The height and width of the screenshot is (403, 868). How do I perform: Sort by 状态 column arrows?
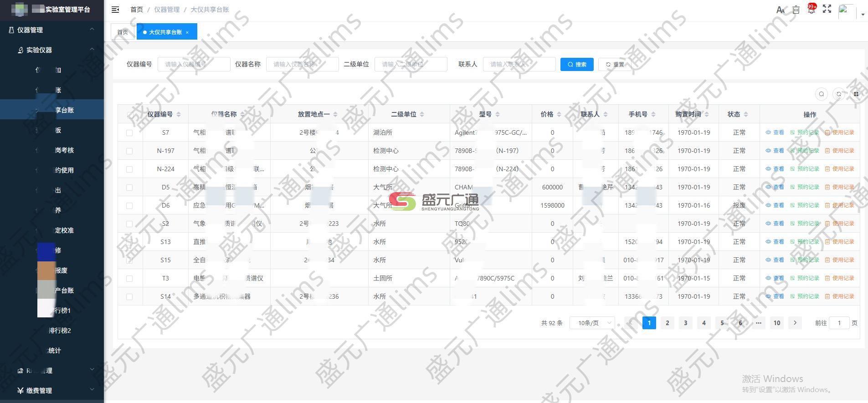point(746,114)
